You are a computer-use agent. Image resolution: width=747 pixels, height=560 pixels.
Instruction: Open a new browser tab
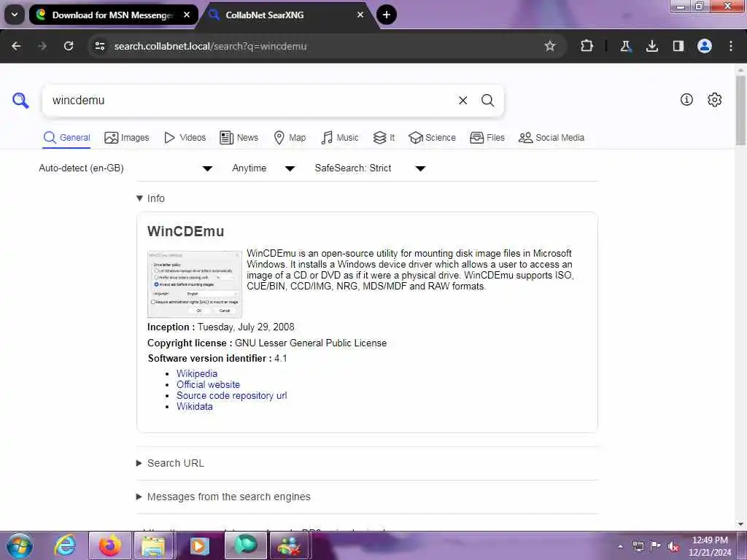[387, 15]
